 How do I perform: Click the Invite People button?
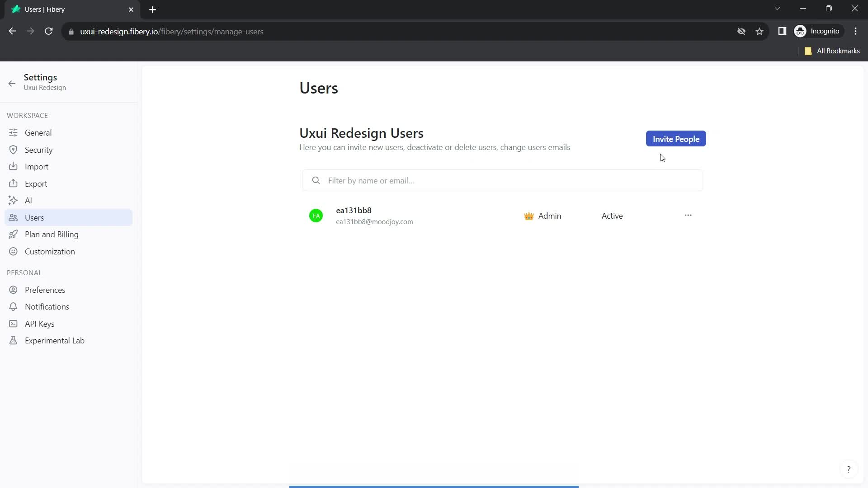[x=676, y=139]
